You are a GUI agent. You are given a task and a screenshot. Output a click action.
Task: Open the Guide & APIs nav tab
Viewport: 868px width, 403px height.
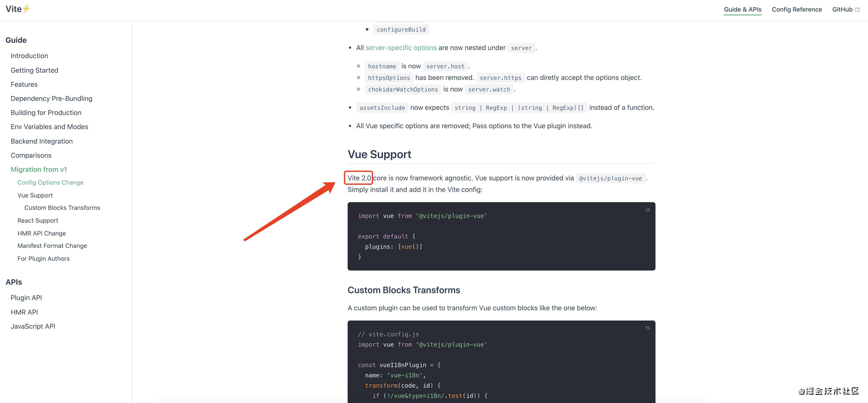[x=742, y=9]
